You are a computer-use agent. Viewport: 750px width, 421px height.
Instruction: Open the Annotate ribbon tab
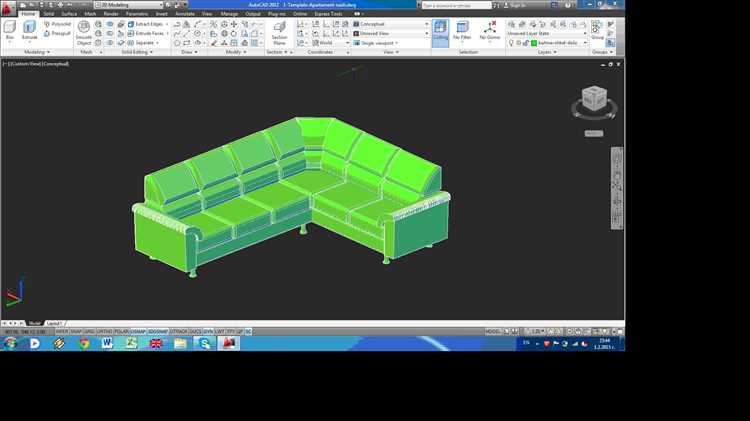tap(185, 14)
